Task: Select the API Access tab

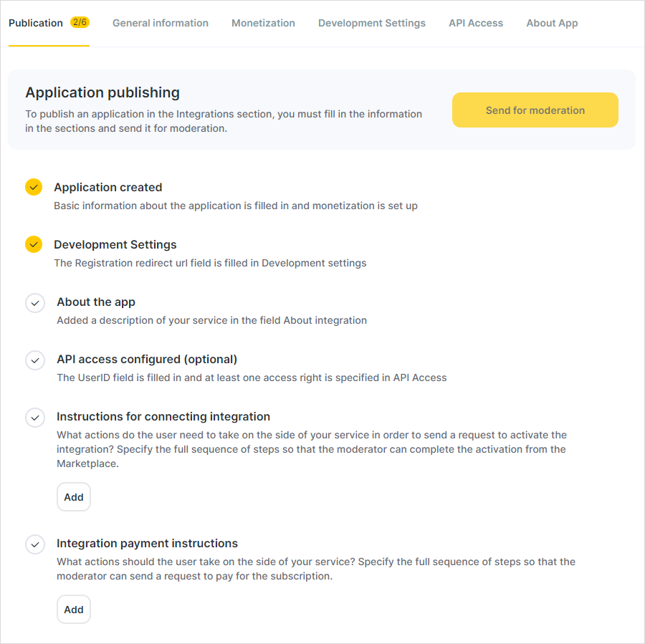Action: 476,23
